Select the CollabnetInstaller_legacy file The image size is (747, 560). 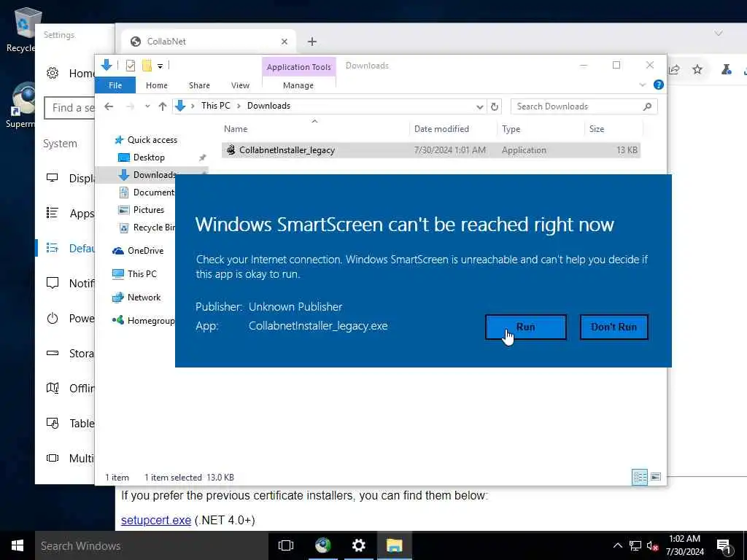[430, 150]
